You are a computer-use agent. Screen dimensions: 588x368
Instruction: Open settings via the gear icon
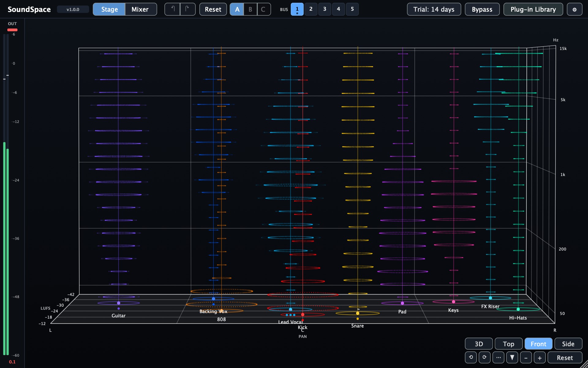click(575, 9)
